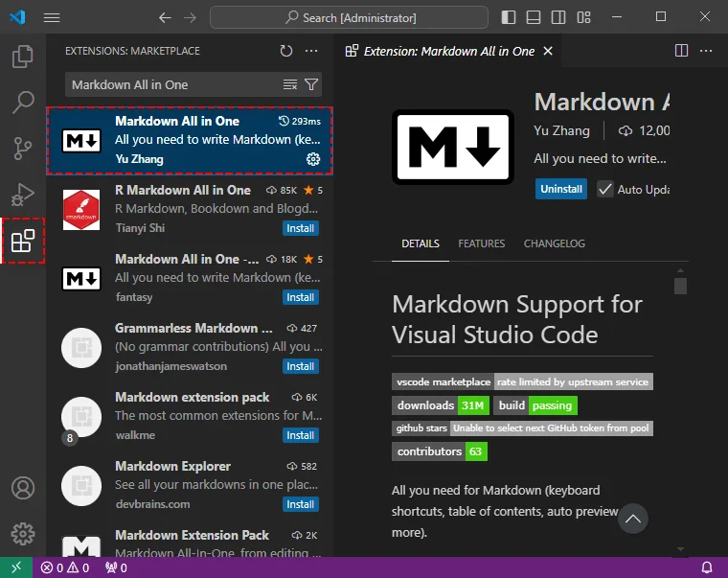Click the remote window status bar icon

click(x=15, y=567)
